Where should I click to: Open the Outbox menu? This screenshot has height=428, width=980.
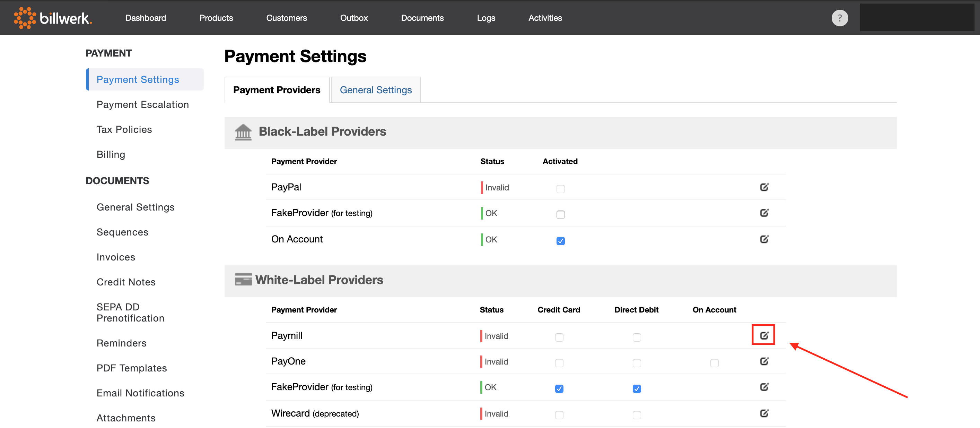(x=354, y=18)
